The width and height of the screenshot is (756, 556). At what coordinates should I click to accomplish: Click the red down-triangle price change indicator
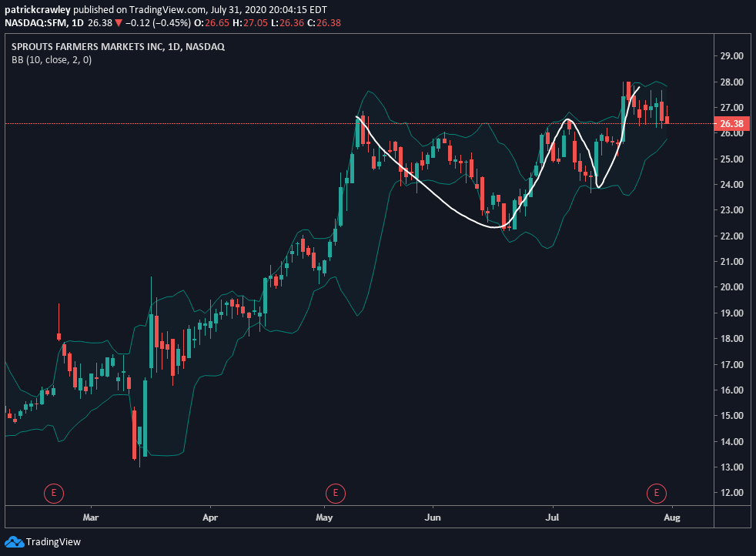tap(119, 22)
